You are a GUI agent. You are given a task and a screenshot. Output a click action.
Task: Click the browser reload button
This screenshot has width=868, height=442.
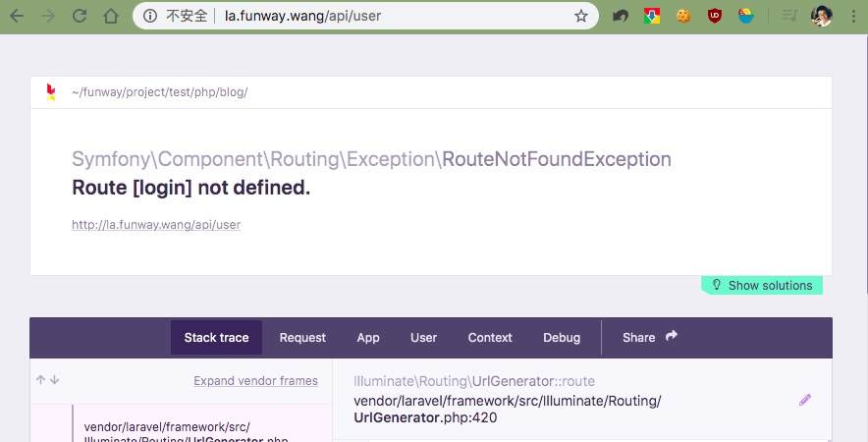[x=80, y=16]
